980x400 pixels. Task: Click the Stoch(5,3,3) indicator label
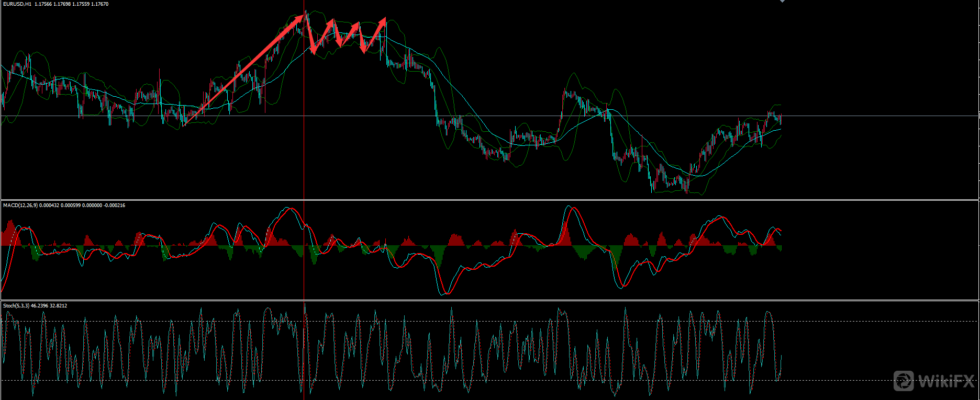pyautogui.click(x=16, y=306)
